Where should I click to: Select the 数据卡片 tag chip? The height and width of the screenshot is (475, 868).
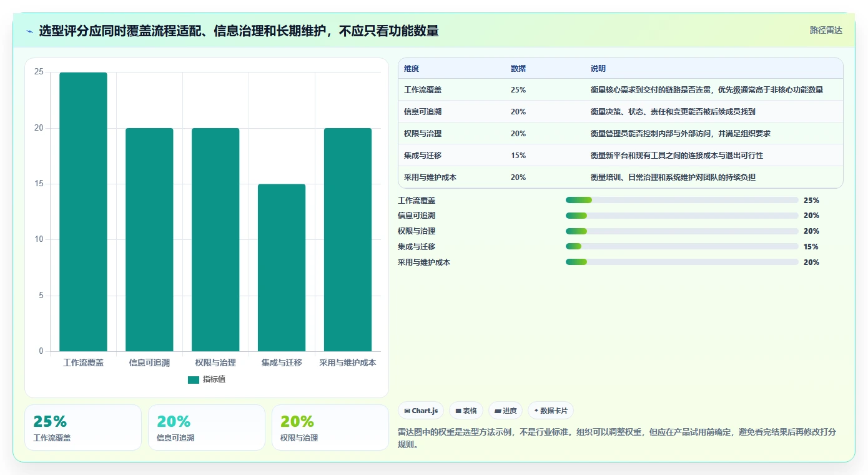(x=551, y=411)
